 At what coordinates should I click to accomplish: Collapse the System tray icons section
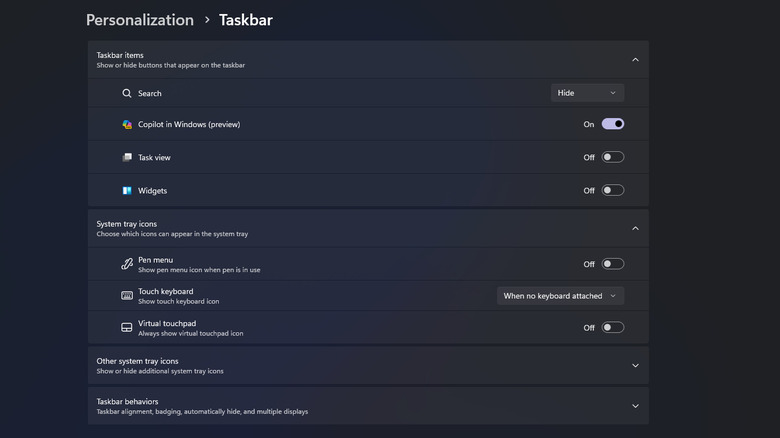tap(635, 228)
